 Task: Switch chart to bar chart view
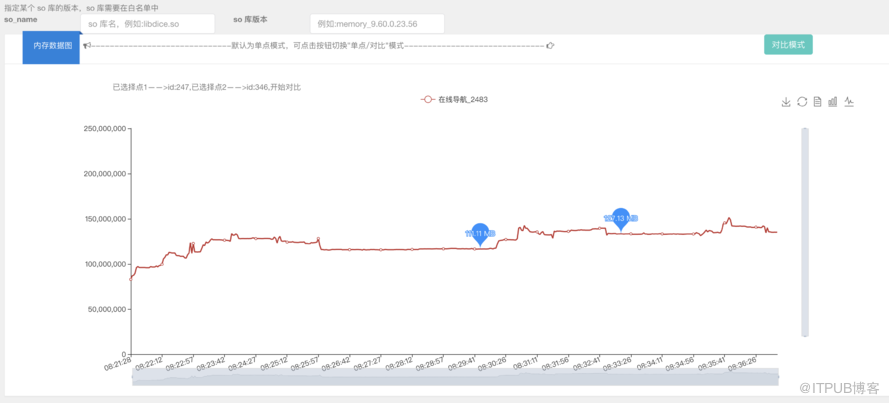(833, 102)
